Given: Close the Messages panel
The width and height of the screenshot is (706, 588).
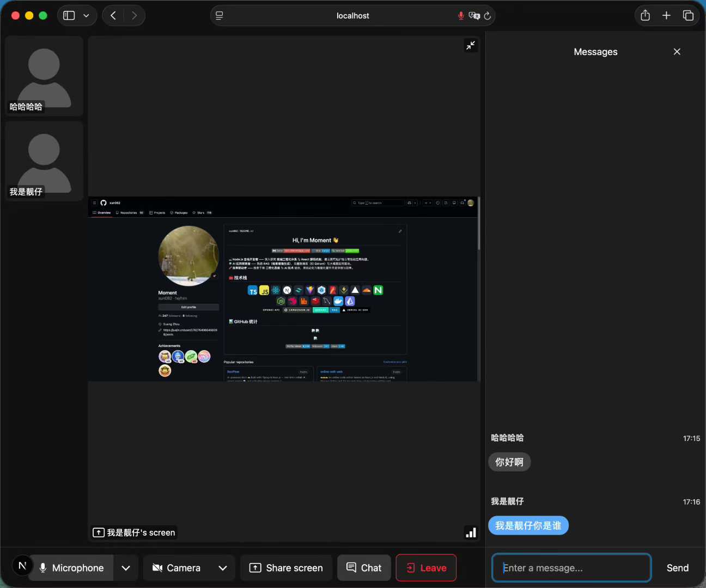Looking at the screenshot, I should tap(677, 52).
